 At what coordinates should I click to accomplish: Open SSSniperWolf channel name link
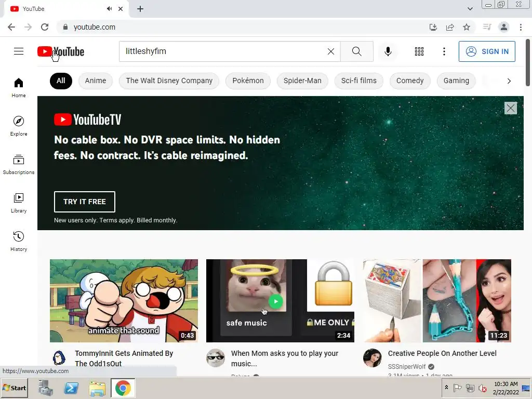click(406, 366)
